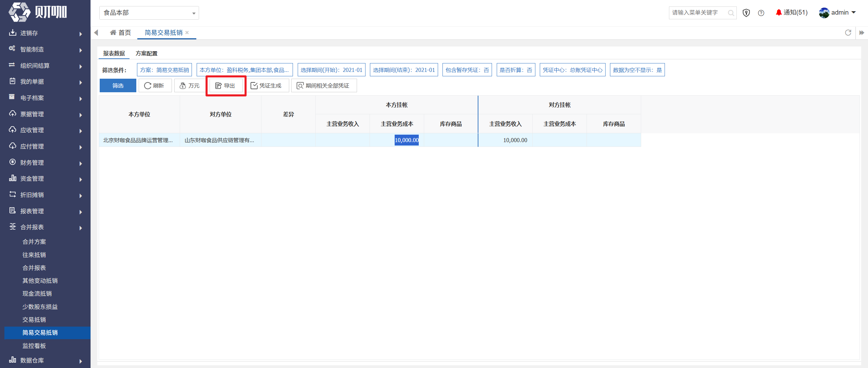Viewport: 868px width, 368px height.
Task: Click the double-arrow tab forward icon
Action: tap(862, 33)
